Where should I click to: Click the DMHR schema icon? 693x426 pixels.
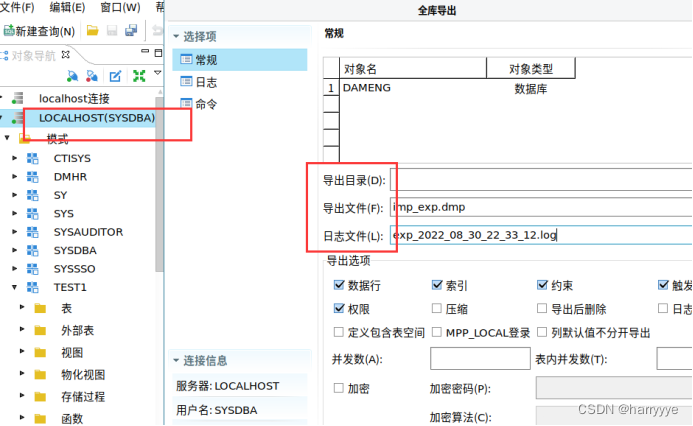pyautogui.click(x=33, y=177)
